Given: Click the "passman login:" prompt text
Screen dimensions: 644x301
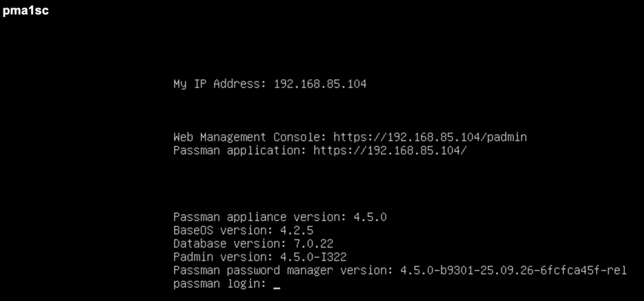Looking at the screenshot, I should (219, 283).
